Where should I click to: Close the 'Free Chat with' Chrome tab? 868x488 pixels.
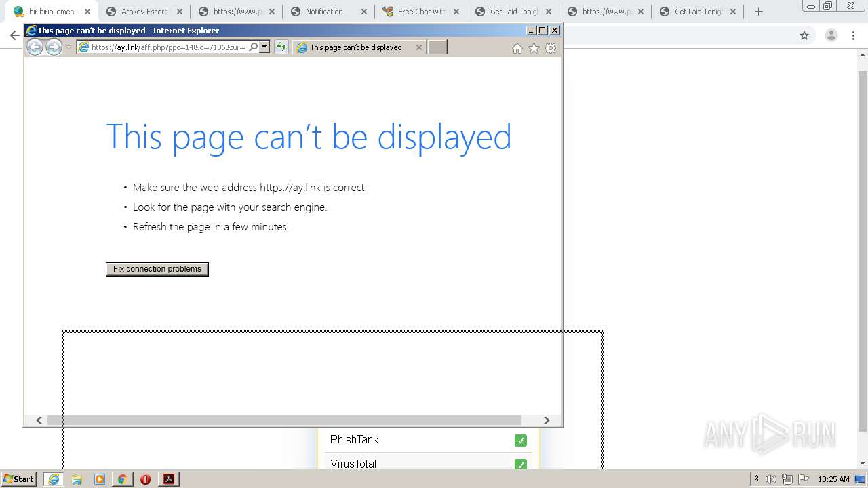pos(456,12)
